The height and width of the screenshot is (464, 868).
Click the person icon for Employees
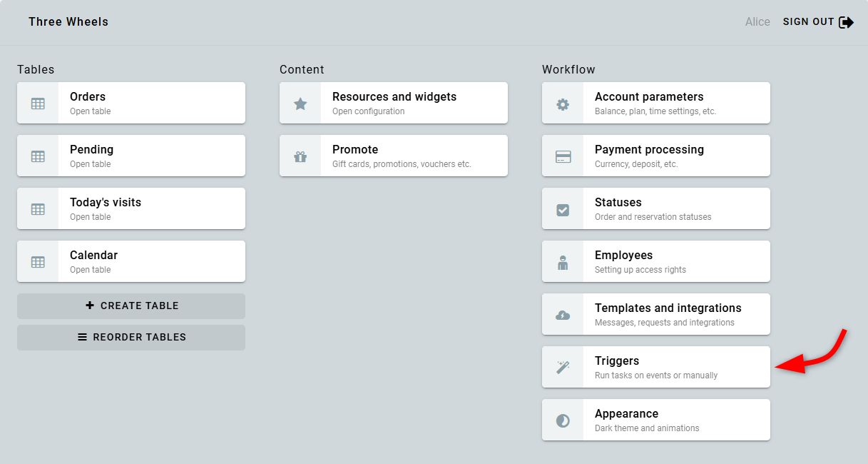(563, 262)
